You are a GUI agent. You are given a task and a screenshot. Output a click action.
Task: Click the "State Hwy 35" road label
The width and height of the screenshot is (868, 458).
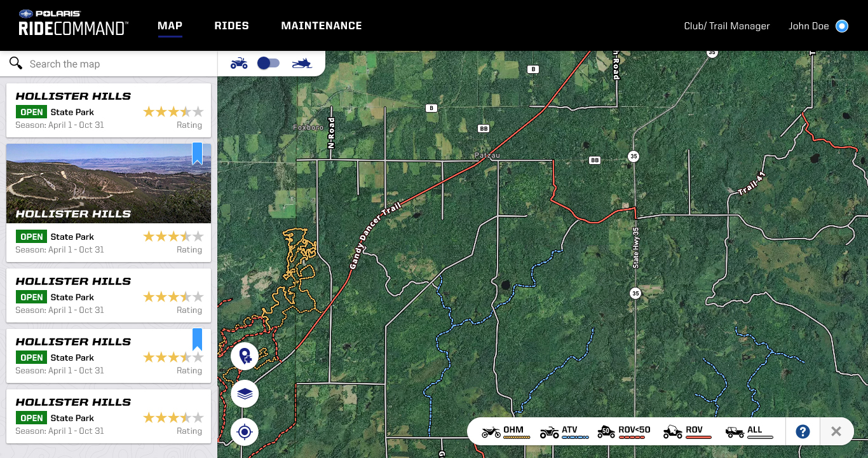[635, 247]
